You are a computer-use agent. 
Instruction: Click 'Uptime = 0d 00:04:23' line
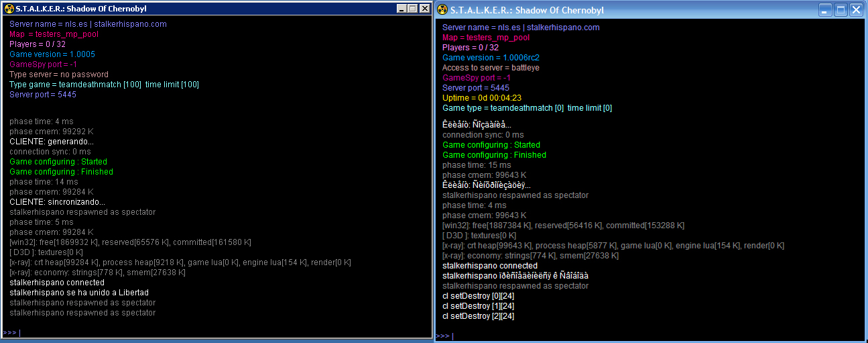[x=482, y=98]
